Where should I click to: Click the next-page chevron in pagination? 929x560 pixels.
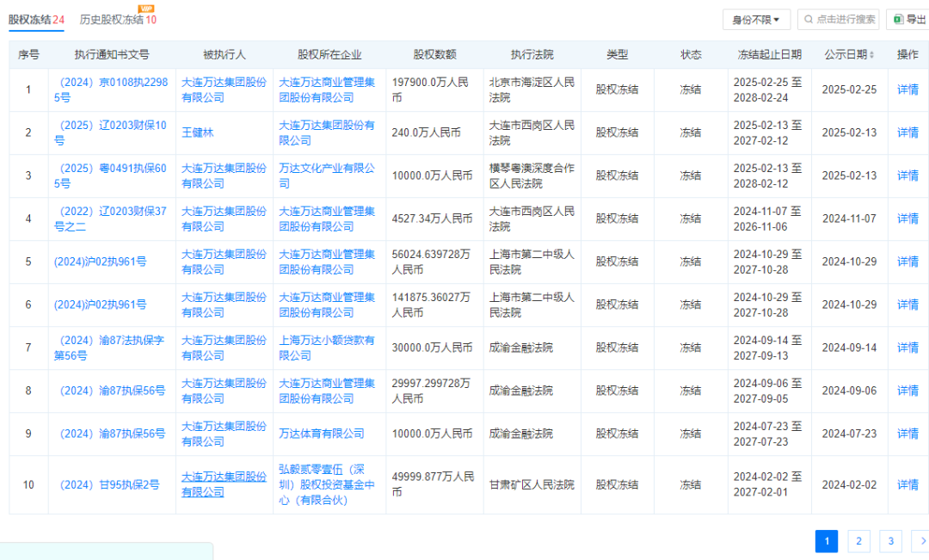click(915, 541)
